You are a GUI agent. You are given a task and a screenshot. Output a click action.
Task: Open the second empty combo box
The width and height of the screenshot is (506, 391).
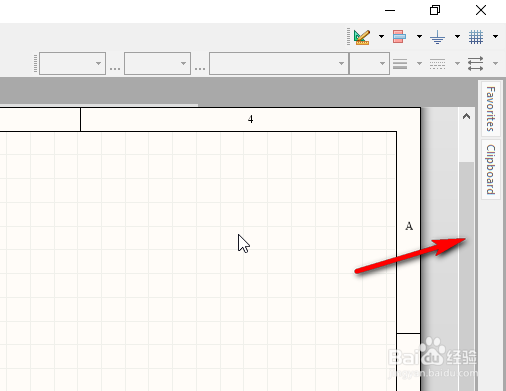[157, 63]
